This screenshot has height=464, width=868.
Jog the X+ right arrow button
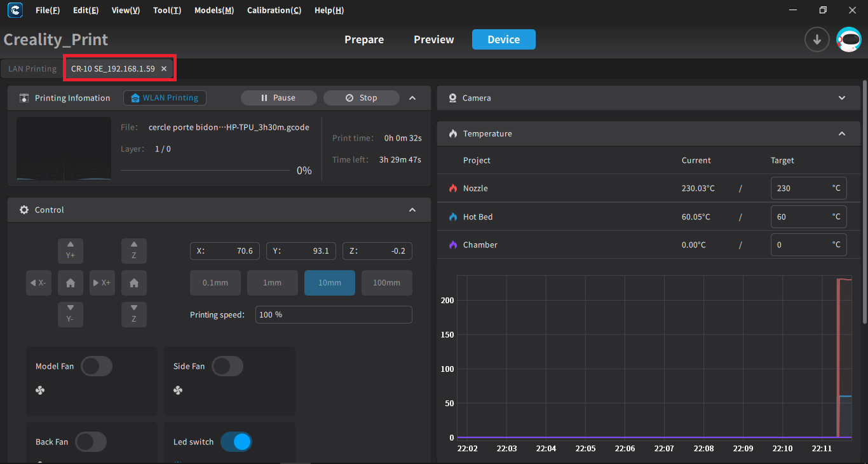point(102,283)
